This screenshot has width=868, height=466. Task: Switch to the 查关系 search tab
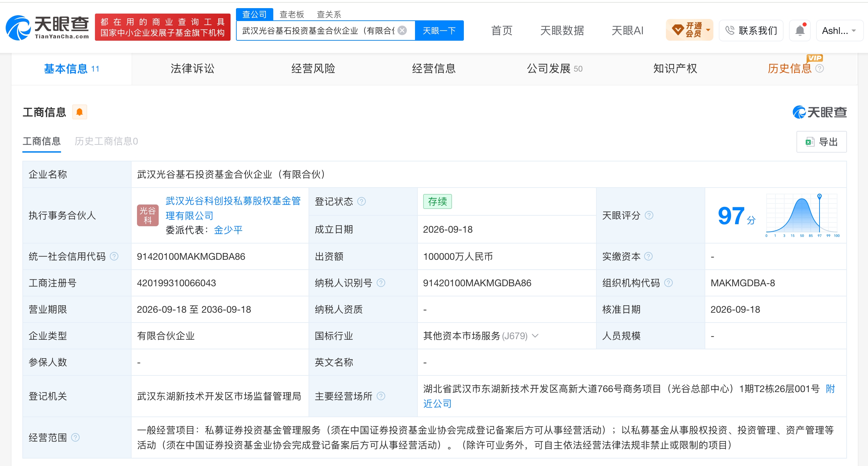(329, 14)
